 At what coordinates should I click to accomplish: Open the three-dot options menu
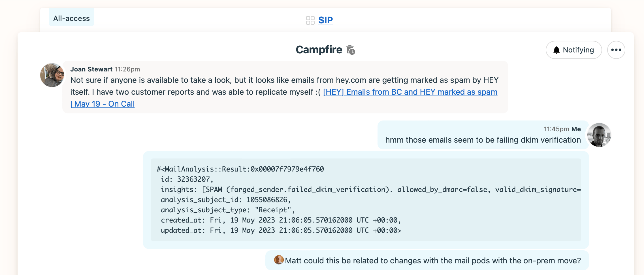[616, 50]
